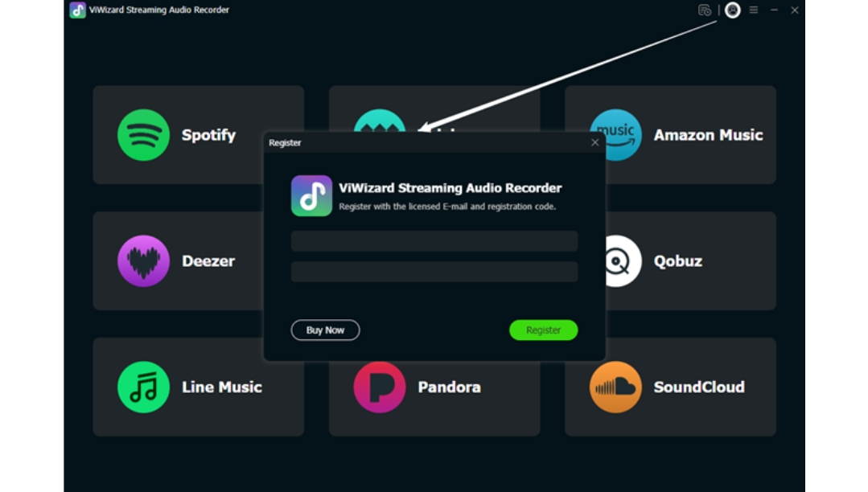Click the partially hidden Tidal icon
The image size is (868, 492).
(x=380, y=120)
